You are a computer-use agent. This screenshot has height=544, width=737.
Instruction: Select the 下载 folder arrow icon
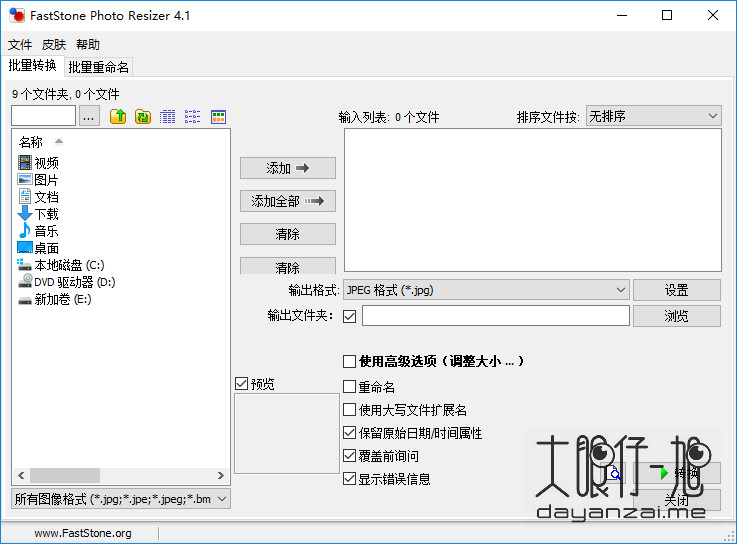pyautogui.click(x=25, y=213)
